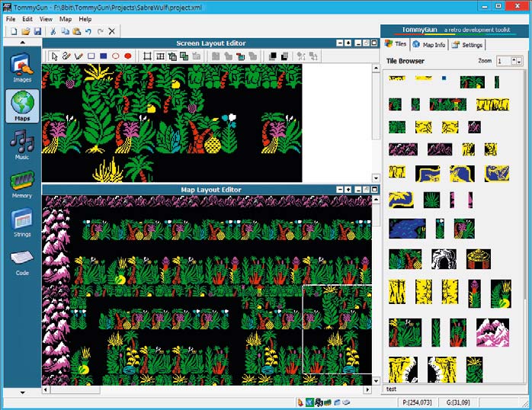Create a new project with the New icon

[14, 31]
